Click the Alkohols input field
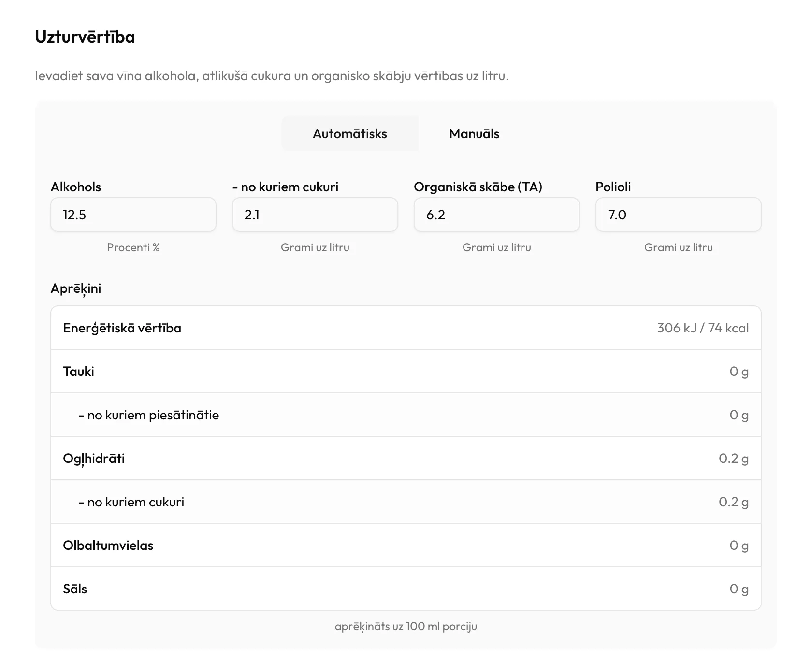The height and width of the screenshot is (662, 812). coord(133,215)
